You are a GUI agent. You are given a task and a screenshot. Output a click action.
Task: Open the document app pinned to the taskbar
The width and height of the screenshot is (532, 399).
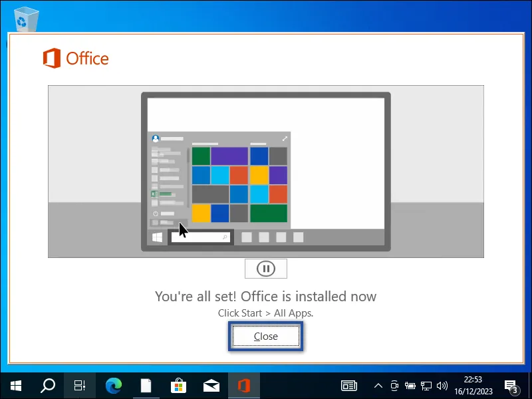(x=146, y=386)
